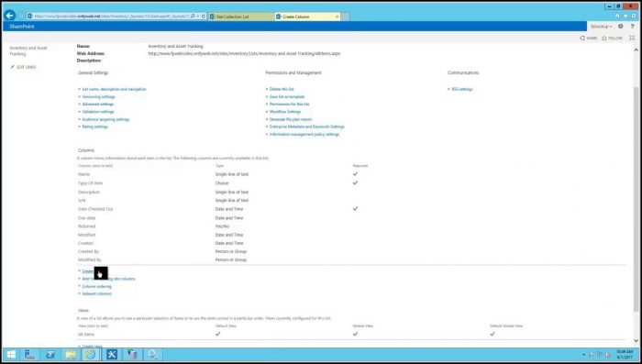
Task: Click the FOLLOW star button
Action: tap(612, 39)
